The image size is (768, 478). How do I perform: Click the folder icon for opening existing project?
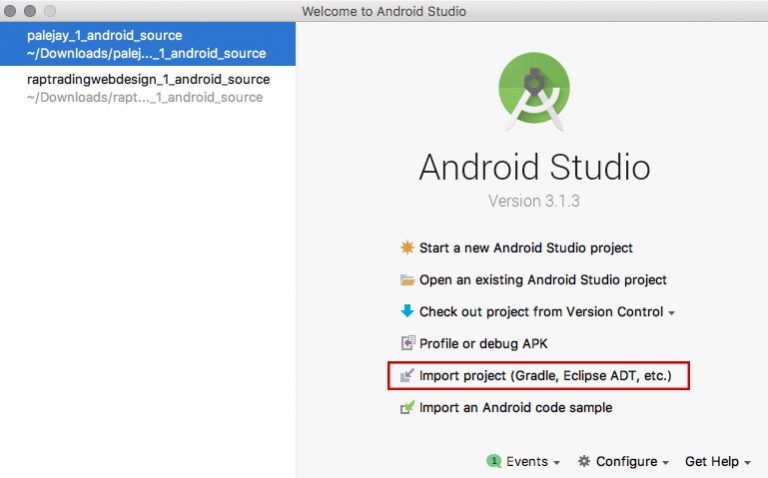coord(407,280)
